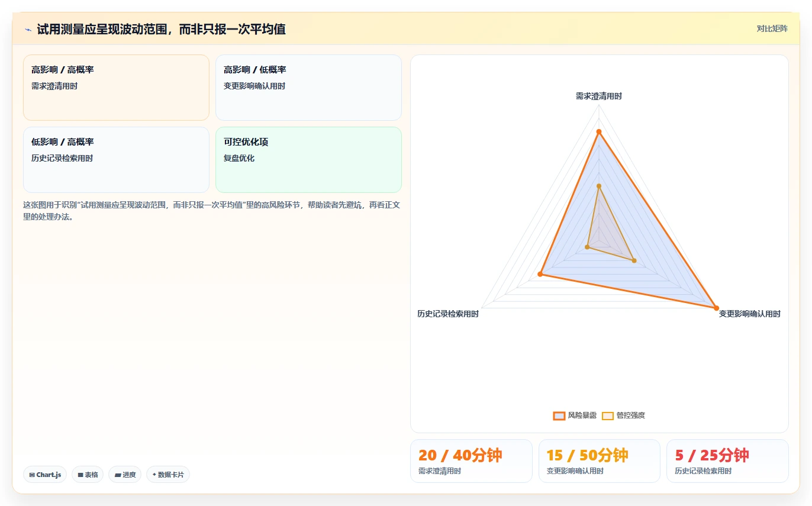Toggle the 风险暴露 legend swatch
This screenshot has height=506, width=812.
(x=559, y=415)
